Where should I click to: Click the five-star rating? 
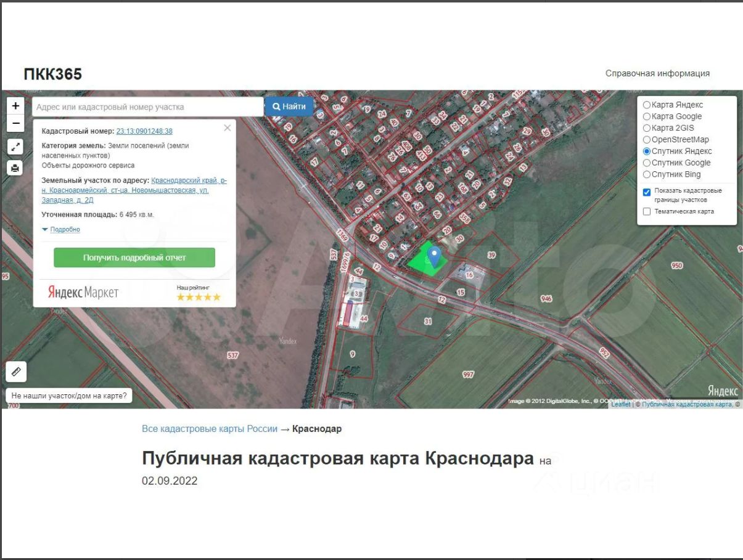click(199, 297)
